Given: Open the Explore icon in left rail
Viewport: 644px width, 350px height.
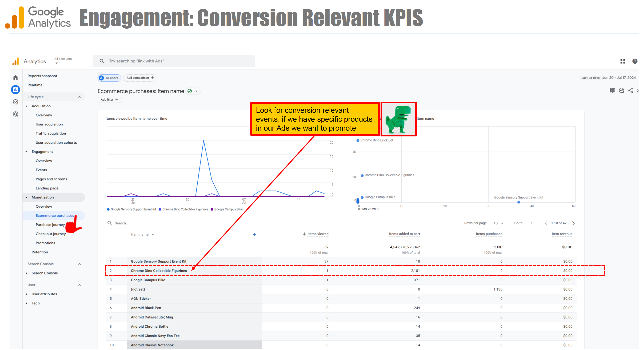Looking at the screenshot, I should (x=16, y=102).
